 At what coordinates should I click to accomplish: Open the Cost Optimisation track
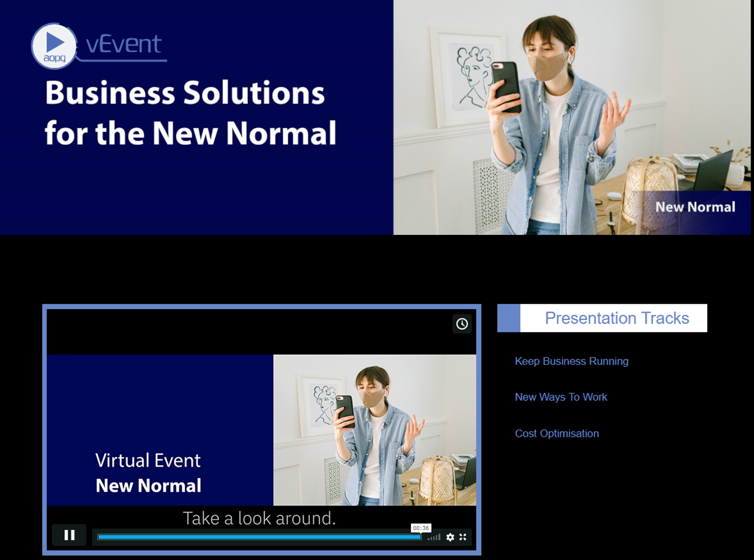click(x=557, y=434)
